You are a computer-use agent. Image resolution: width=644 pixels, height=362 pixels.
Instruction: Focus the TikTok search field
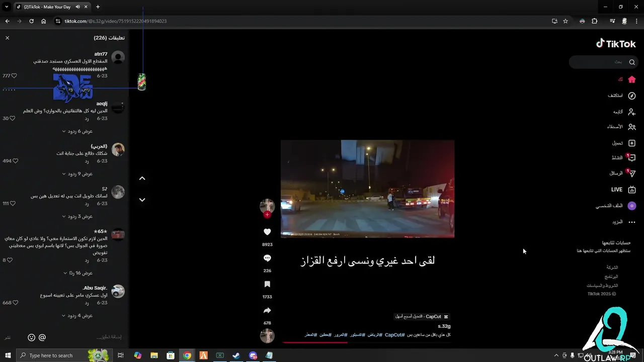pos(604,62)
